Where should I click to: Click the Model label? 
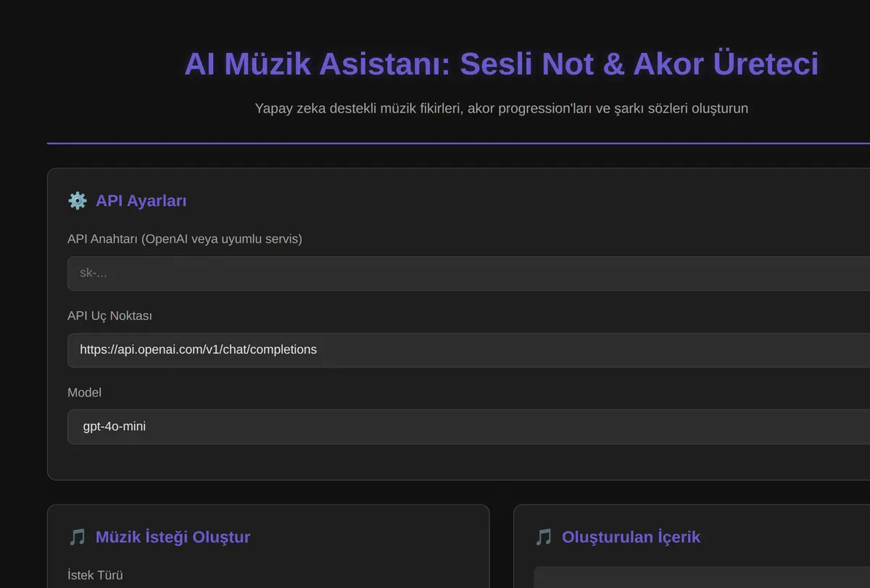coord(84,393)
